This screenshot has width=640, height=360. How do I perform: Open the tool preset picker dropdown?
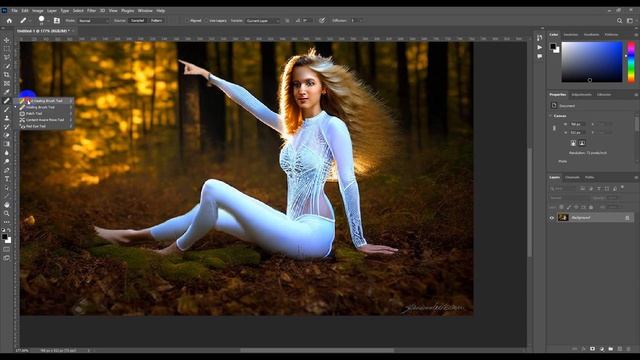click(x=30, y=20)
